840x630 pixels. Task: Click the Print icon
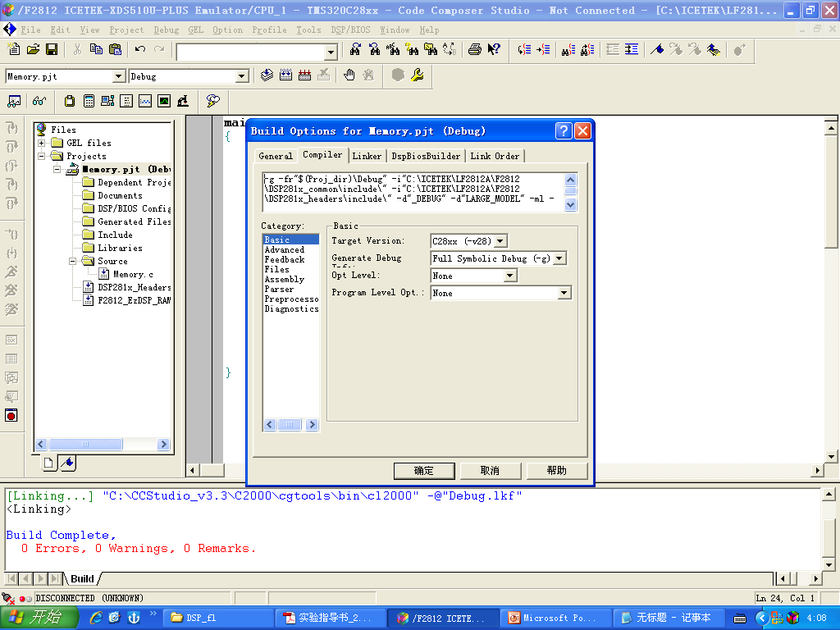(x=475, y=49)
